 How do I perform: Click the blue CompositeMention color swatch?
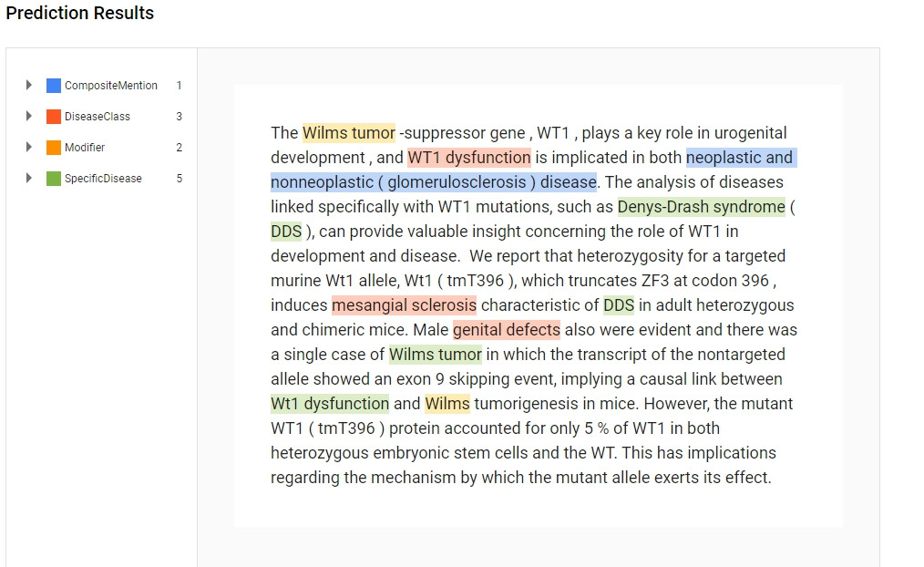click(54, 86)
